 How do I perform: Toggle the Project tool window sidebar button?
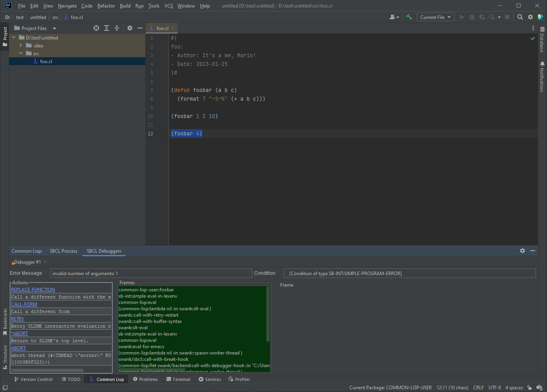[x=5, y=36]
